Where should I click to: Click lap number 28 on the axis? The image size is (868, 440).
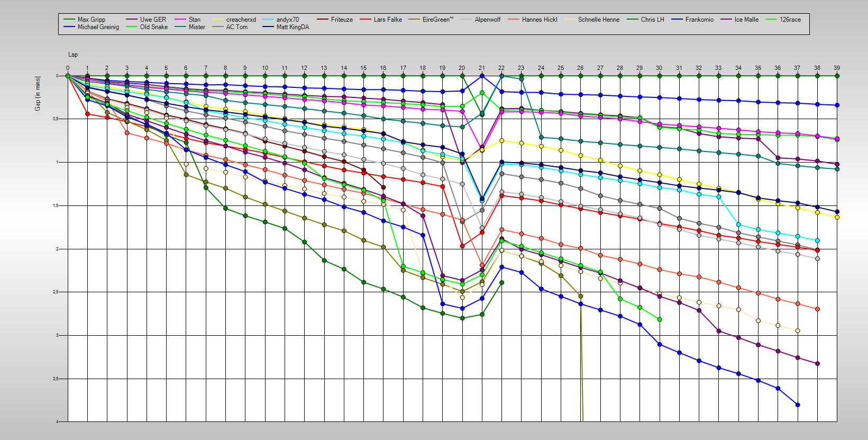point(620,68)
